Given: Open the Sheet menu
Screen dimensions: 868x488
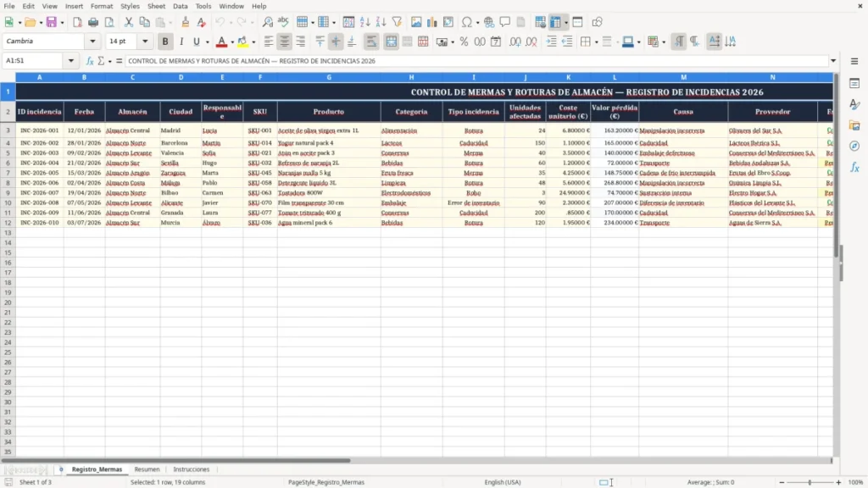Looking at the screenshot, I should [156, 6].
